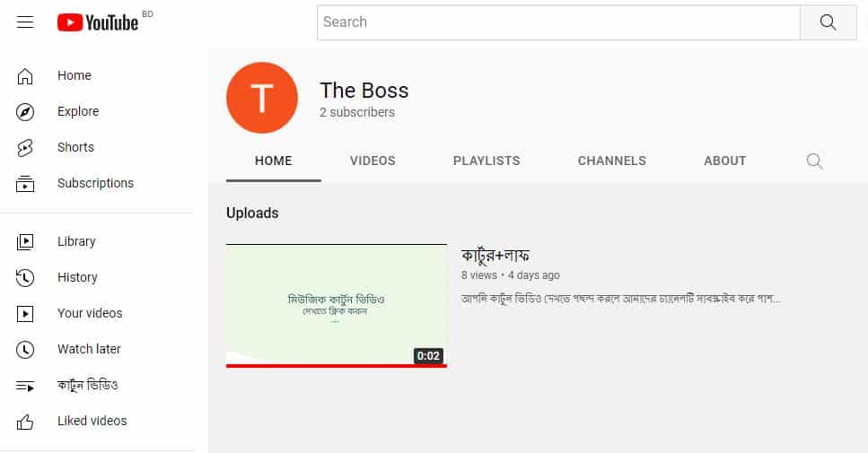868x453 pixels.
Task: Open Shorts icon in sidebar
Action: [25, 148]
